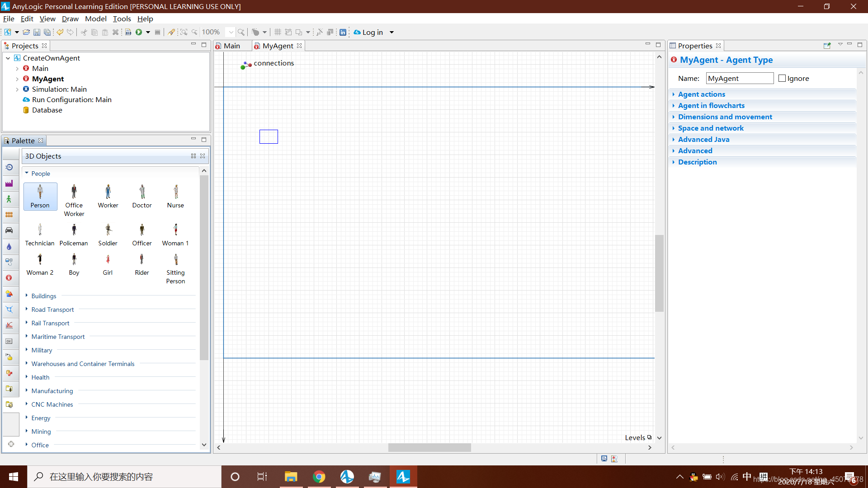Collapse the People palette section
The image size is (868, 488).
tap(27, 173)
